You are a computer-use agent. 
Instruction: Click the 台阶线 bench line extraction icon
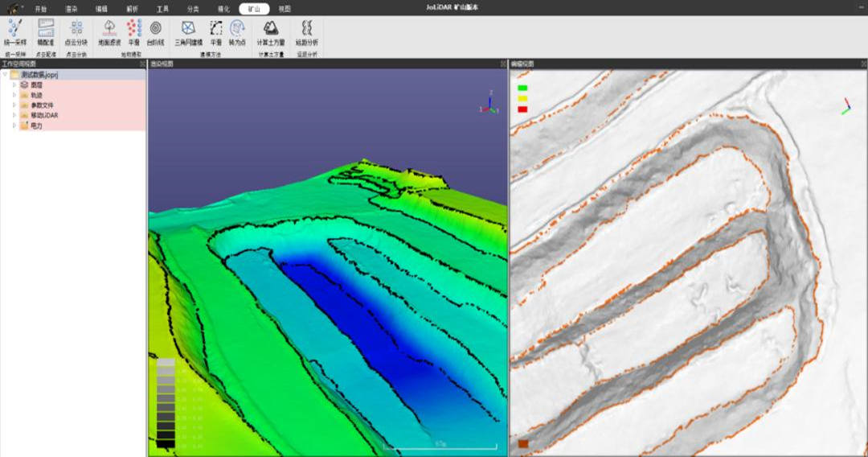point(155,29)
